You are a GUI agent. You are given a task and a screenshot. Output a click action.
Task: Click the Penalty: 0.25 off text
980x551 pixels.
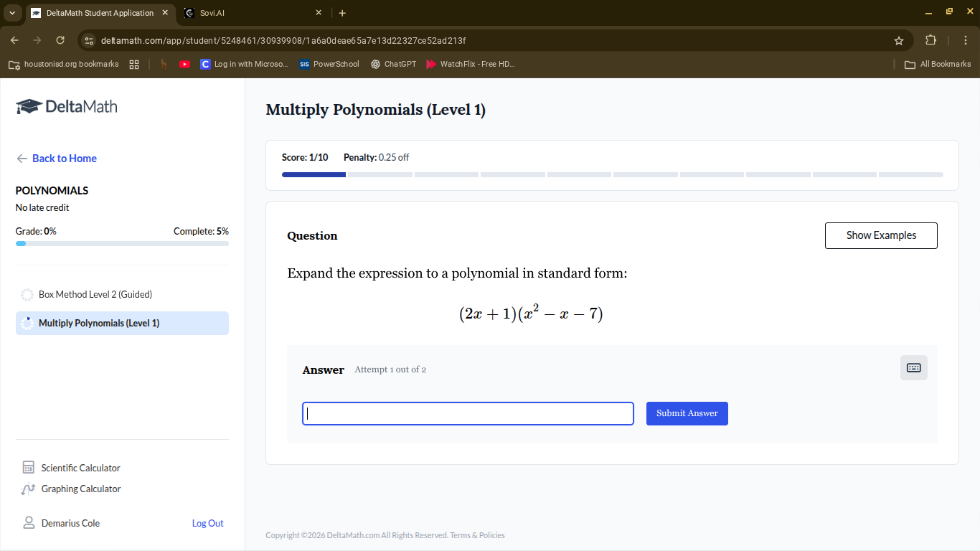click(x=377, y=157)
